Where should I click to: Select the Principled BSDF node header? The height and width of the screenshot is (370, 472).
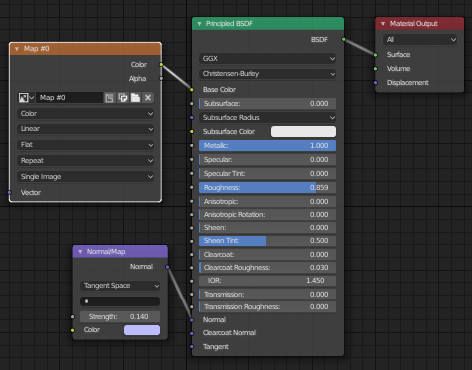(268, 24)
